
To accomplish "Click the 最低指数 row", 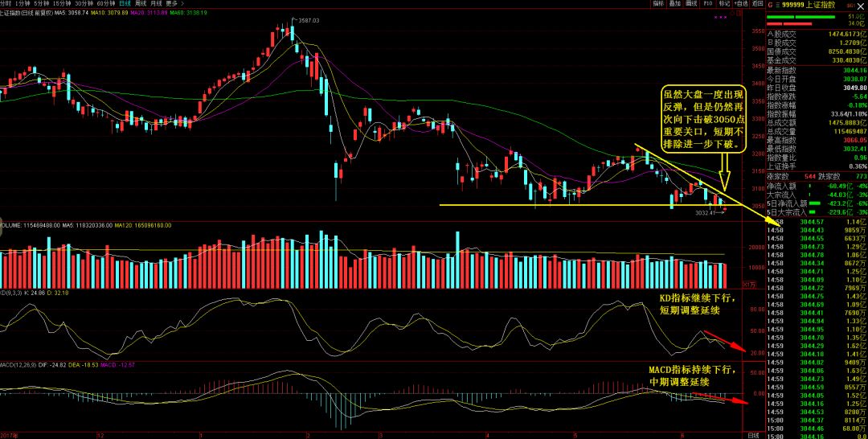I will 817,149.
